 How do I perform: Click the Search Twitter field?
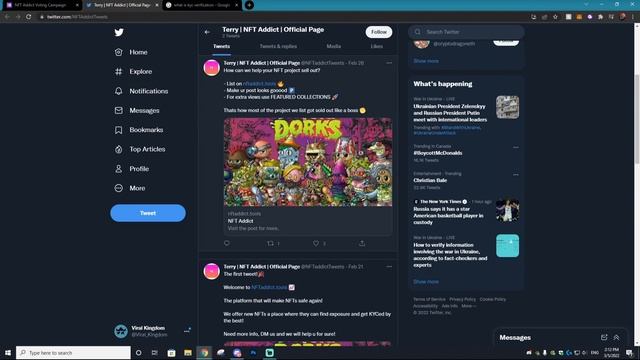point(466,32)
